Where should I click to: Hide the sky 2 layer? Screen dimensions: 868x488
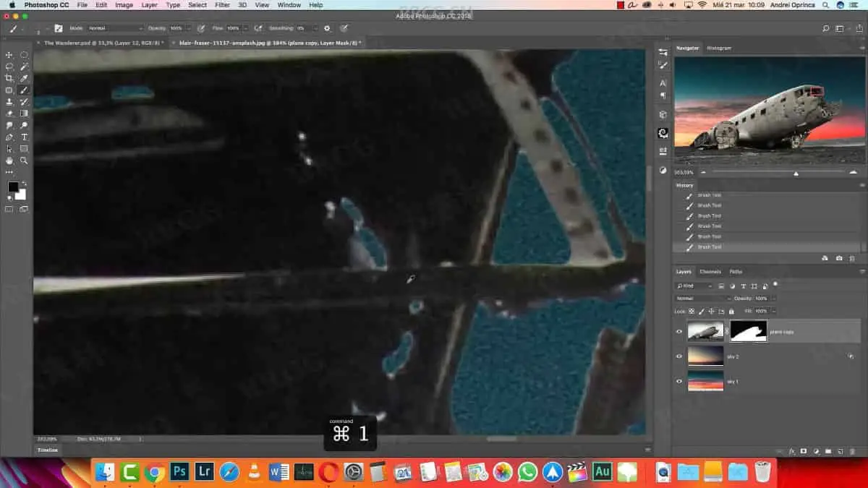pyautogui.click(x=678, y=356)
